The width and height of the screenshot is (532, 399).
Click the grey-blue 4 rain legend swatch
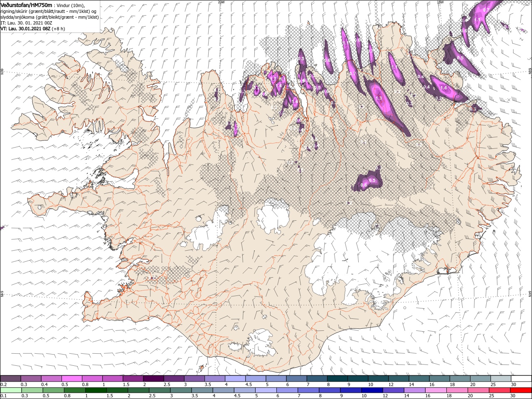point(224,390)
